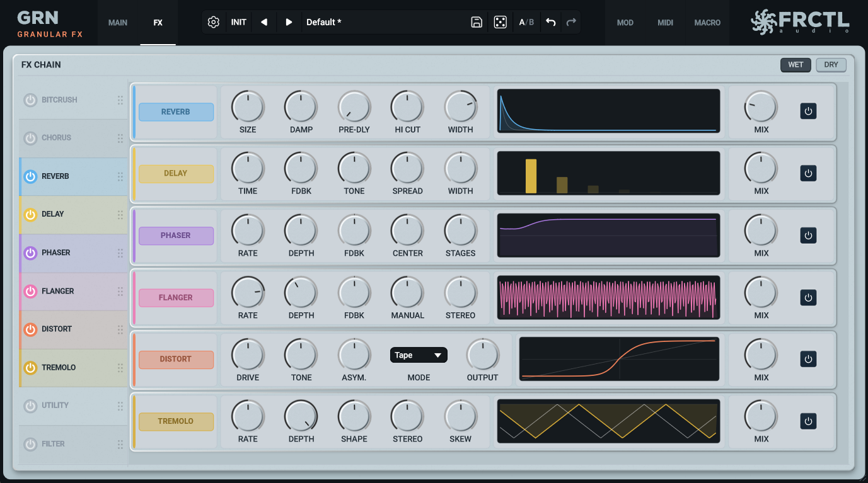Load the next preset with right arrow
The height and width of the screenshot is (483, 868).
289,22
